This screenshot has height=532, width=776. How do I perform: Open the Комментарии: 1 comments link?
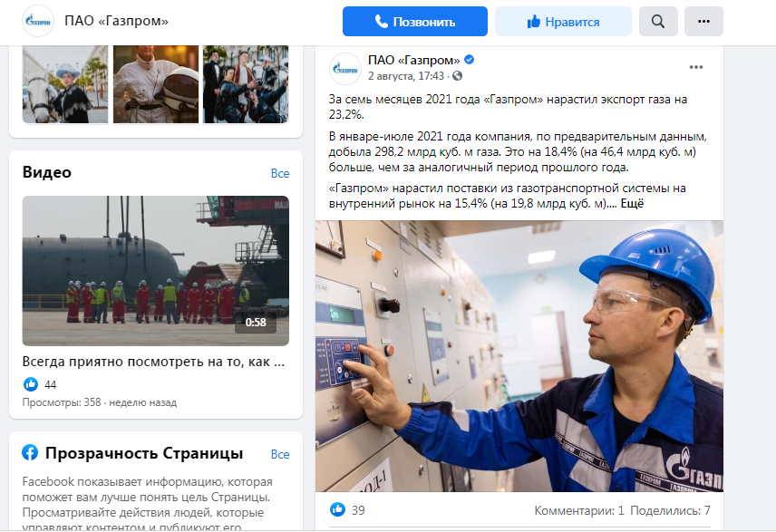579,510
